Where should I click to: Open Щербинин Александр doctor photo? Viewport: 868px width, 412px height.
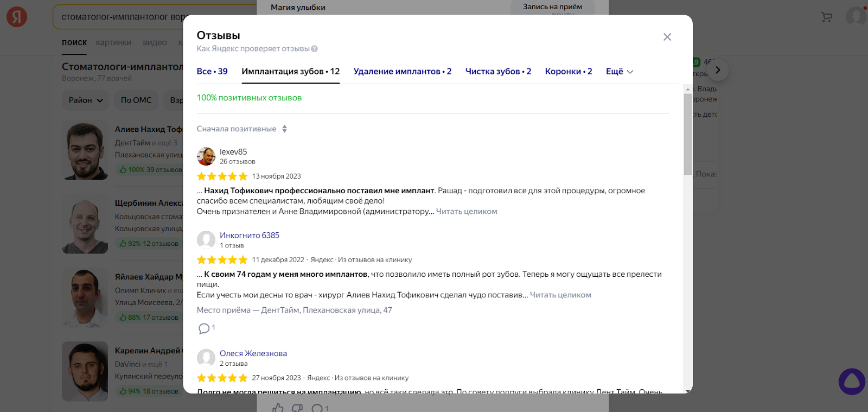(x=85, y=224)
